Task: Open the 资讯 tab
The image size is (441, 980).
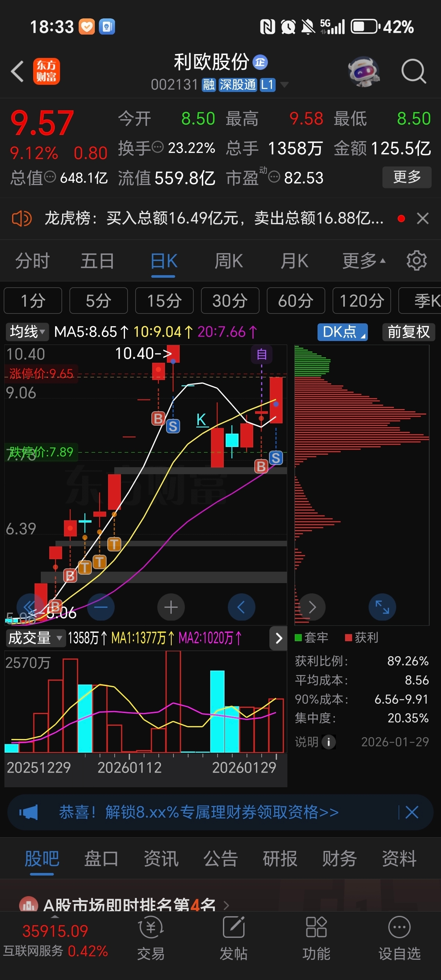Action: pyautogui.click(x=161, y=858)
